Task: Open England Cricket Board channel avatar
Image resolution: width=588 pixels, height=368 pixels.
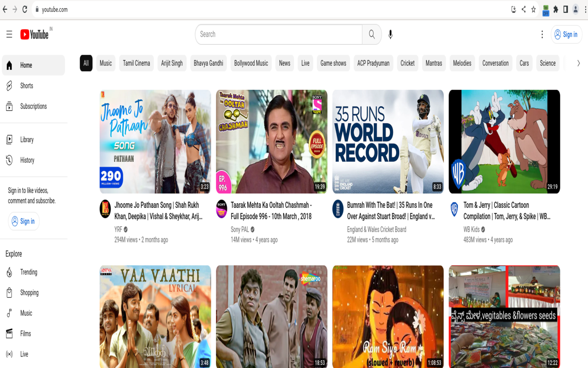Action: pos(338,209)
